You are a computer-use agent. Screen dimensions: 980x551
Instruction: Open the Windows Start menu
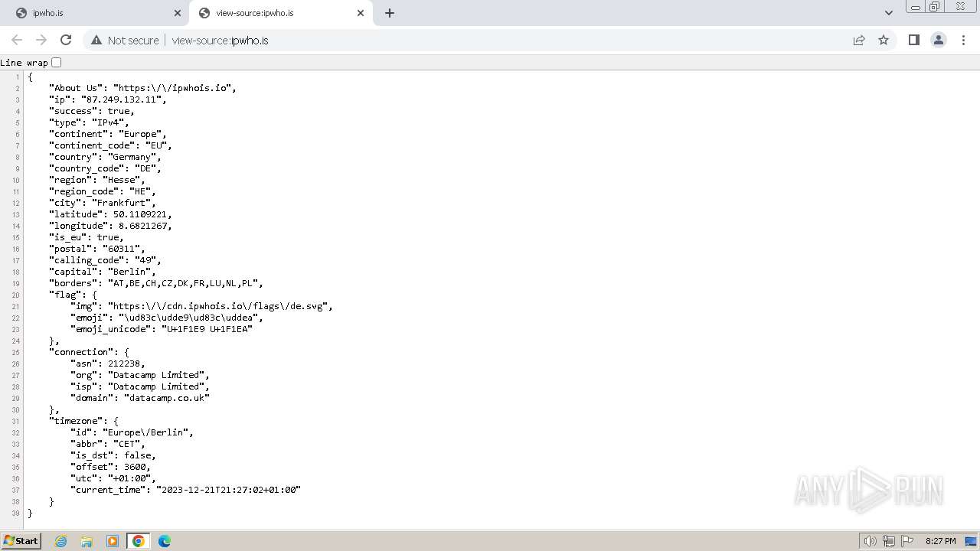(x=21, y=540)
